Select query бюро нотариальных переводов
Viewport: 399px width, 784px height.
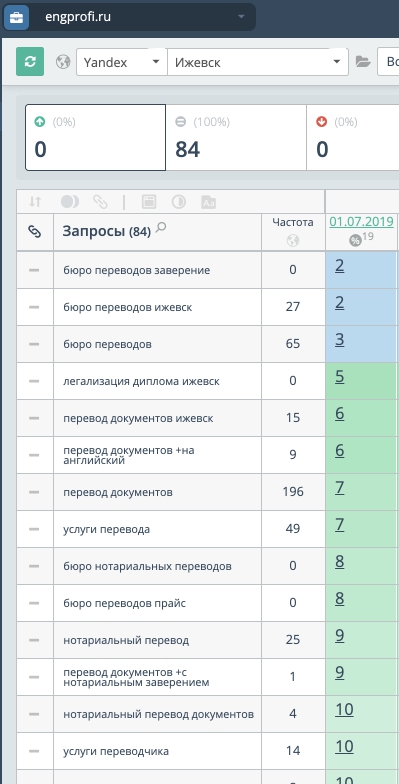click(x=147, y=566)
